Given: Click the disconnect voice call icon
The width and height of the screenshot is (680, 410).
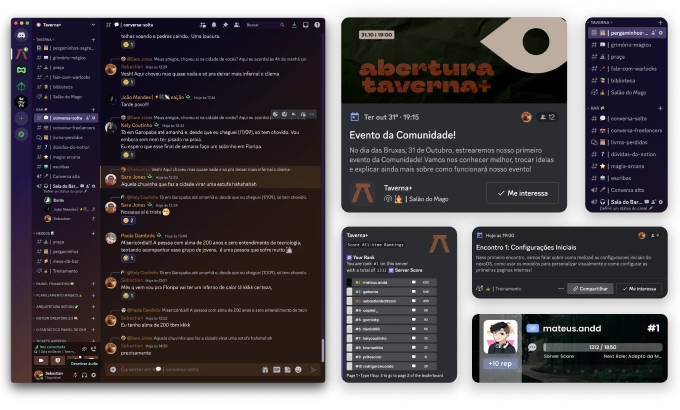Looking at the screenshot, I should click(x=93, y=348).
